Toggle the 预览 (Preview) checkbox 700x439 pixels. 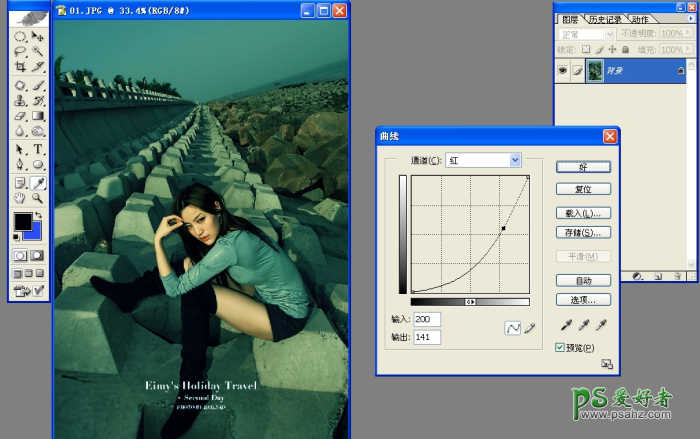pyautogui.click(x=561, y=347)
